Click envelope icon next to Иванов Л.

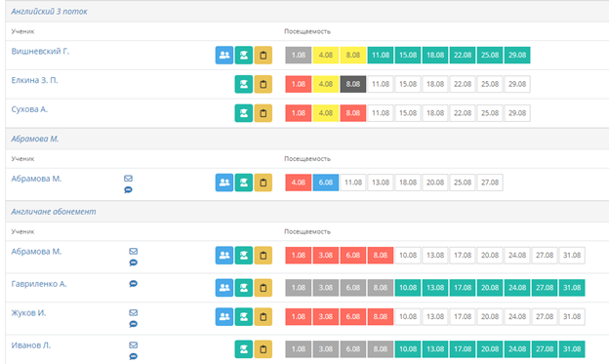[x=133, y=344]
